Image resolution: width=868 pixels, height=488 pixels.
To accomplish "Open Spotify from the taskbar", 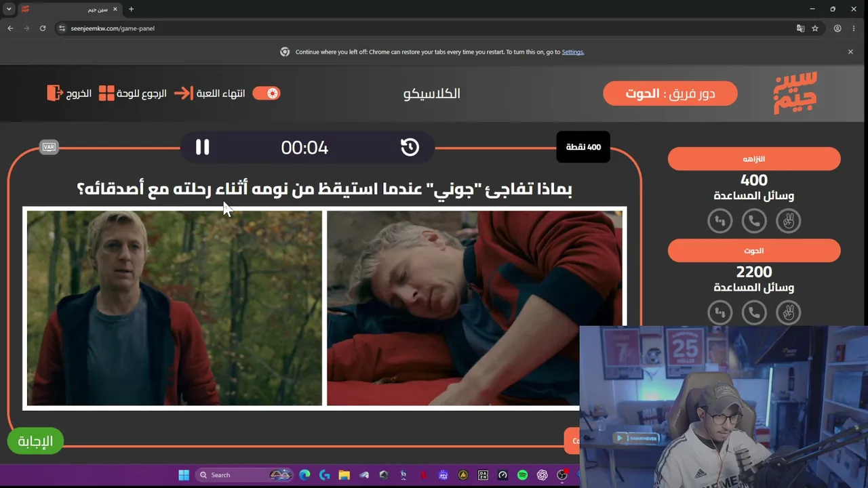I will (x=522, y=475).
